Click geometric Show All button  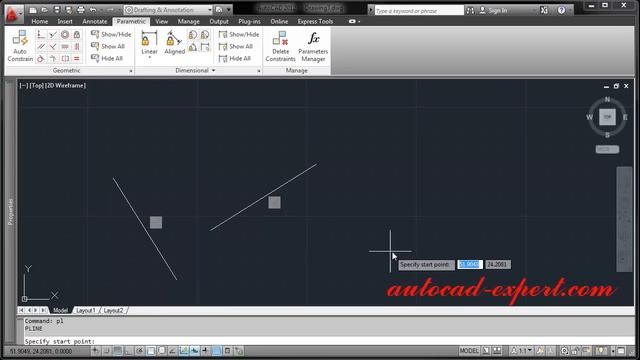108,46
